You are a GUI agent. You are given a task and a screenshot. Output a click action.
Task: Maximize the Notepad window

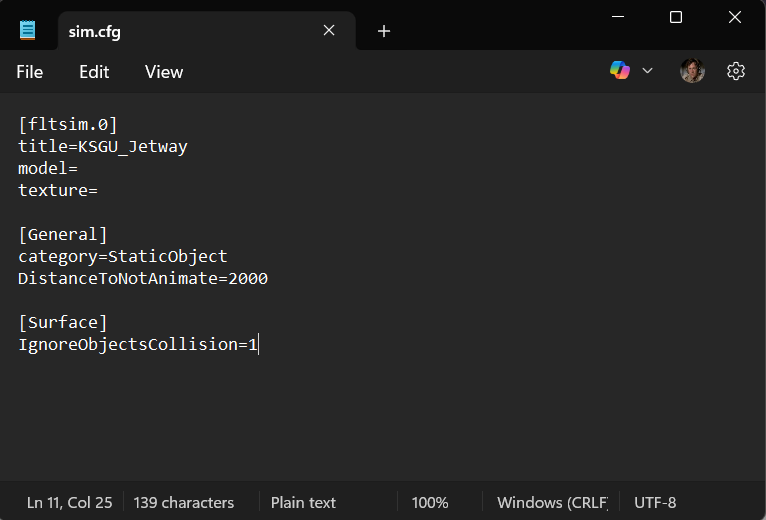click(x=676, y=17)
